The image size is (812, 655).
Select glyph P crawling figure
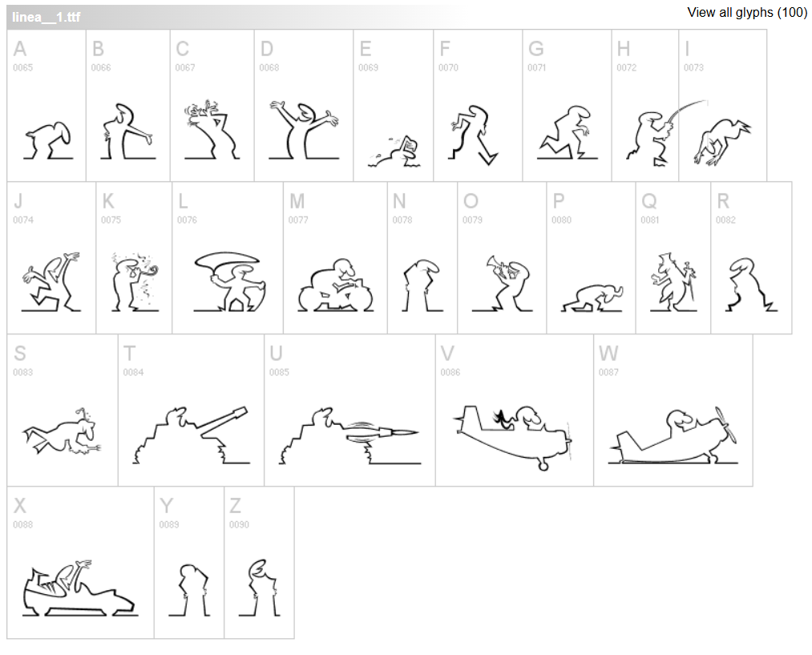click(591, 258)
